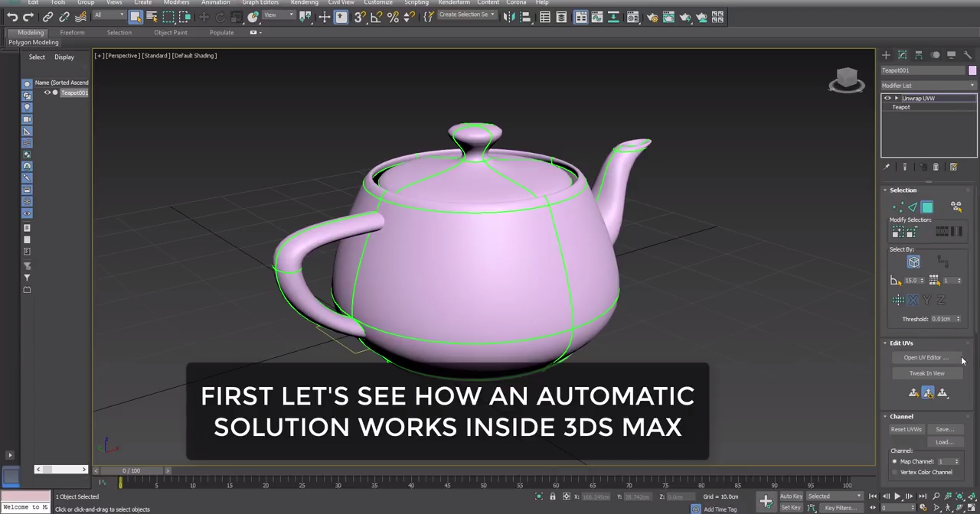Image resolution: width=980 pixels, height=514 pixels.
Task: Open the Display menu in Scene Explorer
Action: tap(64, 57)
